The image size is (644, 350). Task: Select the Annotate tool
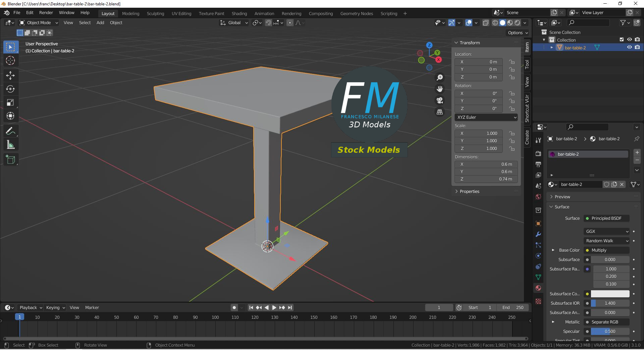10,131
